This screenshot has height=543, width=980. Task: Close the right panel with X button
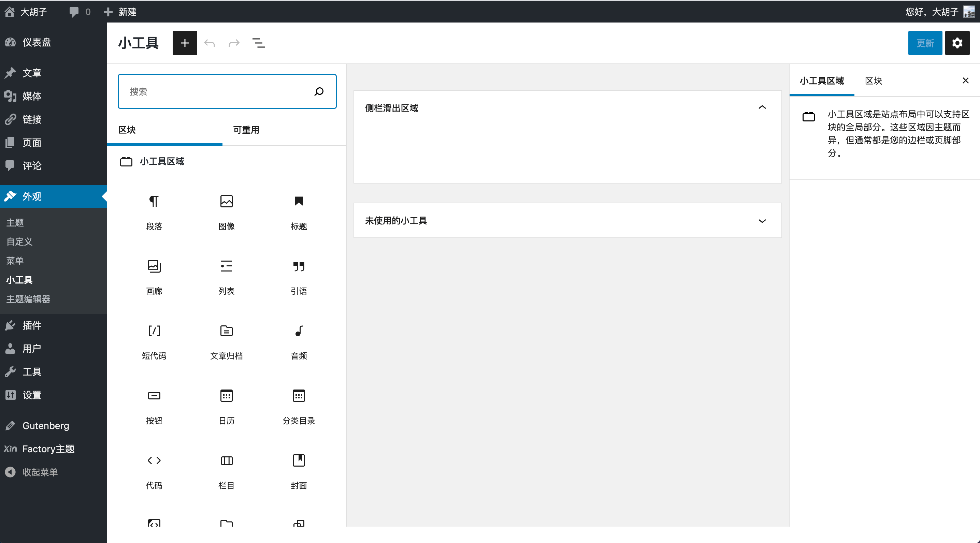pyautogui.click(x=965, y=80)
